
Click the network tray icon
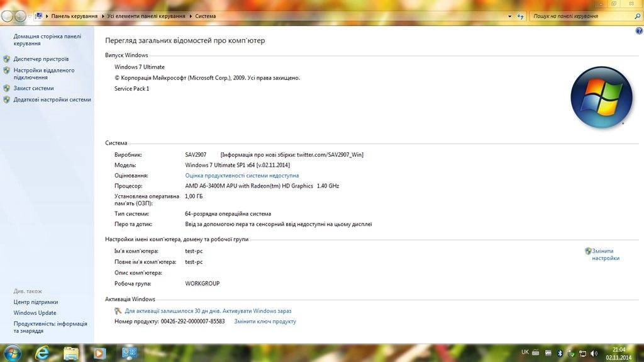pyautogui.click(x=582, y=353)
